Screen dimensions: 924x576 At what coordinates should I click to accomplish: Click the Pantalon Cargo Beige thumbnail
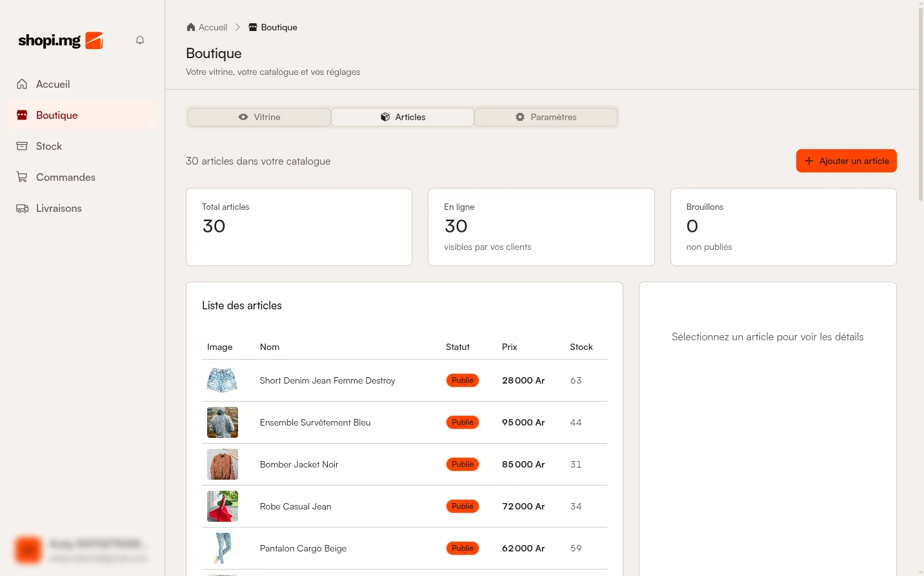tap(223, 548)
